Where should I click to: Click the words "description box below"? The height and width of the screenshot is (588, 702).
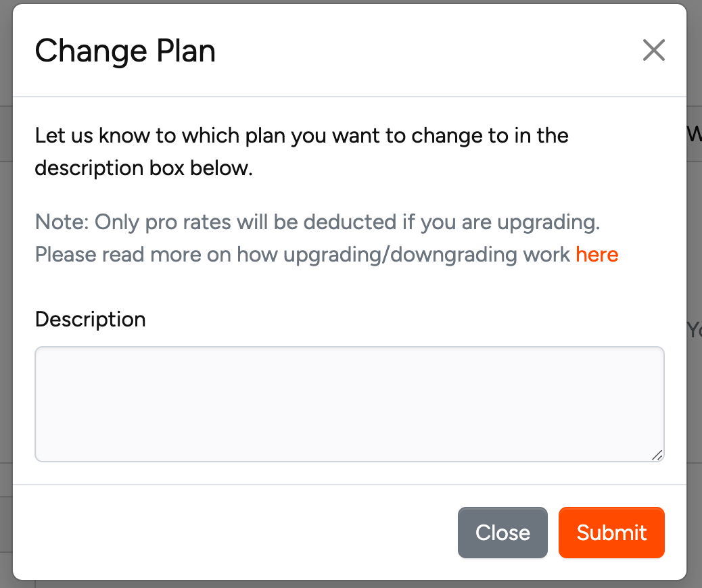(143, 168)
